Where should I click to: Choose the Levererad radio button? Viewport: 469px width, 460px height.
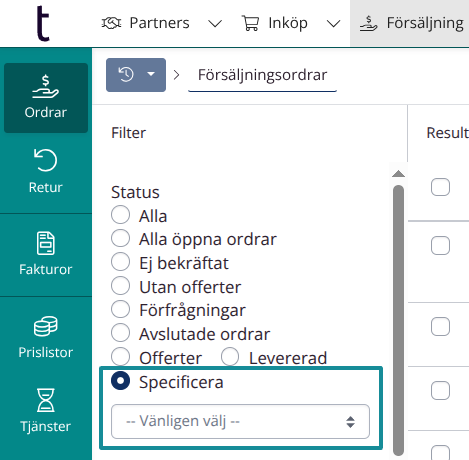coord(230,357)
